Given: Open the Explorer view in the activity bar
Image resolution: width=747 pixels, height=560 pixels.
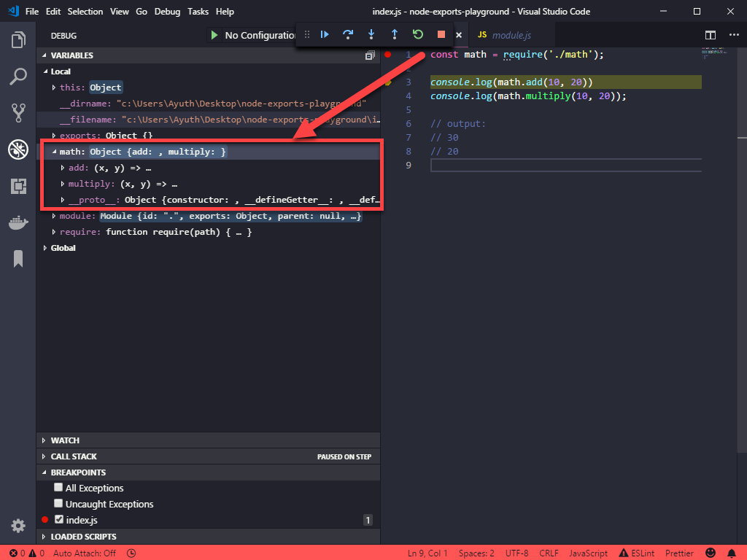Looking at the screenshot, I should [18, 39].
